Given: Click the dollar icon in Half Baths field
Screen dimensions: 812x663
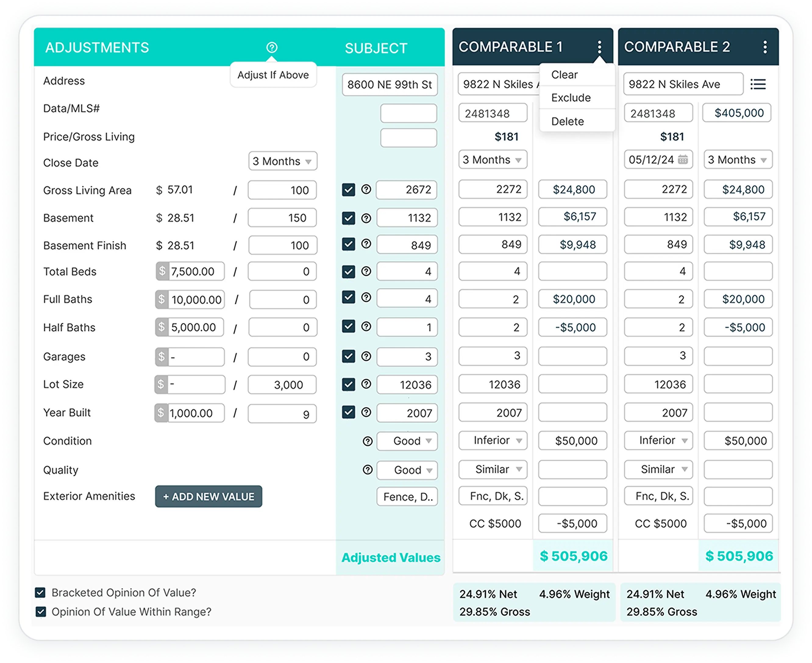Looking at the screenshot, I should (x=162, y=327).
